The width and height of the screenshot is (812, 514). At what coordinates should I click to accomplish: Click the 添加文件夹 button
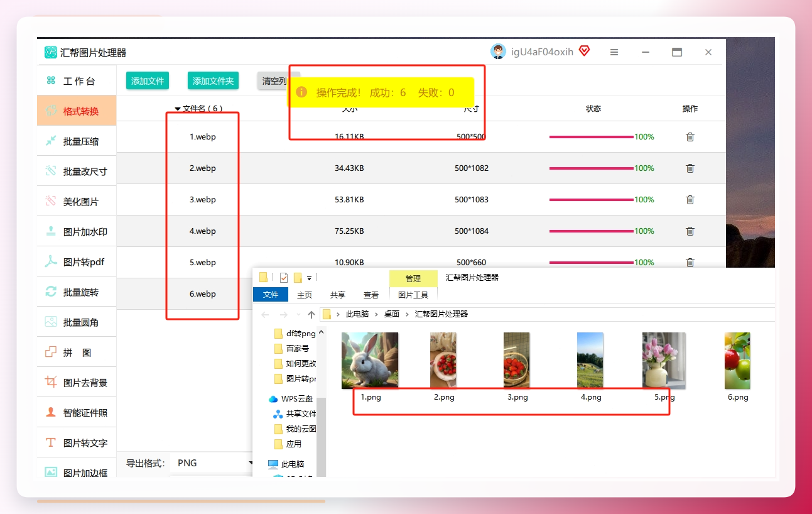click(213, 81)
